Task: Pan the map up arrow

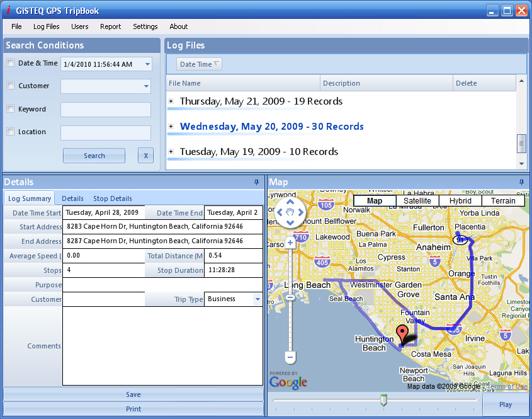Action: (290, 202)
